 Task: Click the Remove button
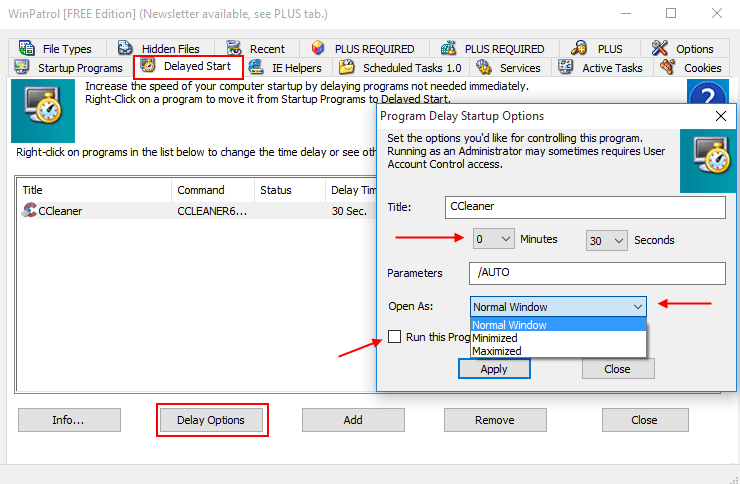(495, 420)
